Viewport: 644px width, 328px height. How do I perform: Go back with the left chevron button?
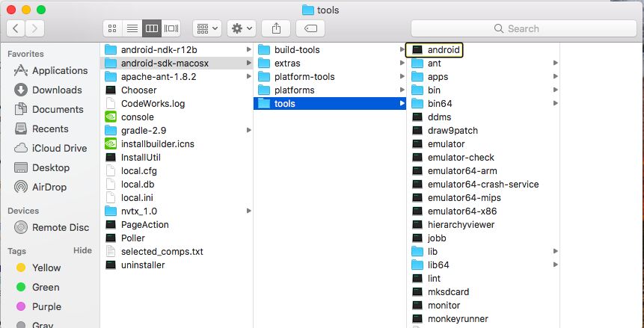[x=16, y=28]
